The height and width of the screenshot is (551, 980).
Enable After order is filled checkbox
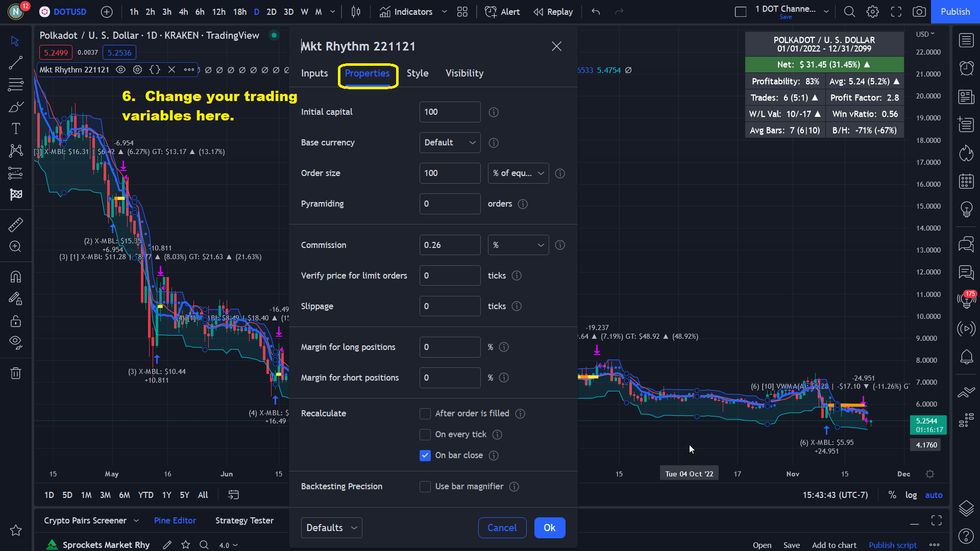425,414
